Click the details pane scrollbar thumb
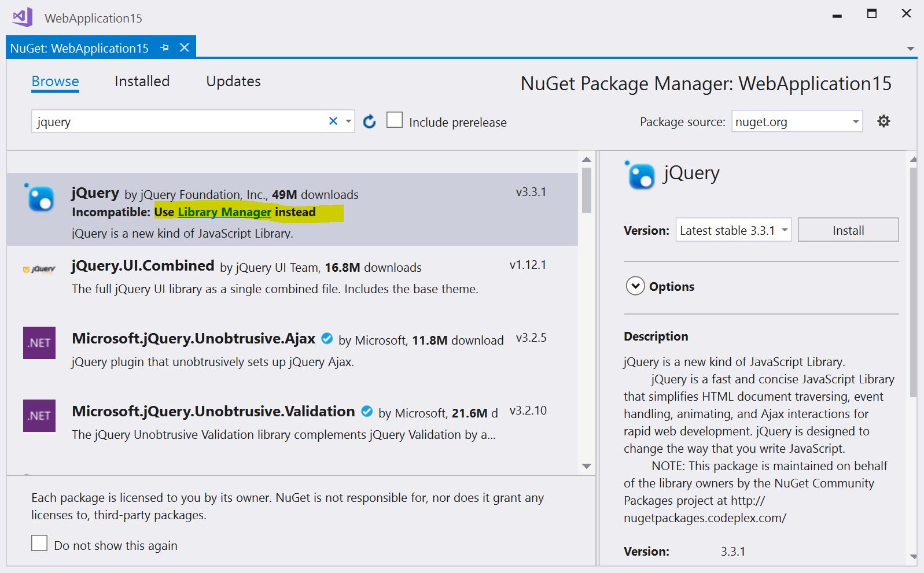This screenshot has height=573, width=924. tap(913, 282)
